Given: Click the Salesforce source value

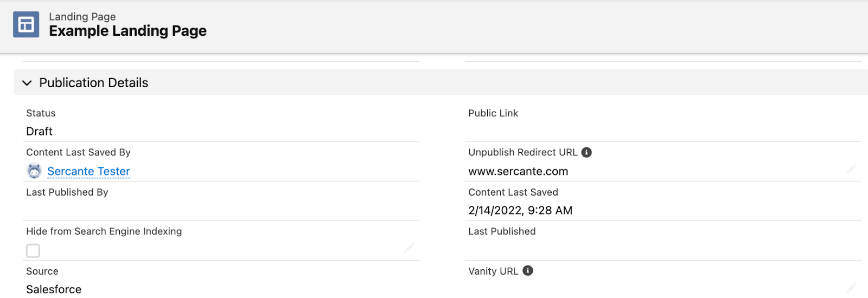Looking at the screenshot, I should pos(54,289).
